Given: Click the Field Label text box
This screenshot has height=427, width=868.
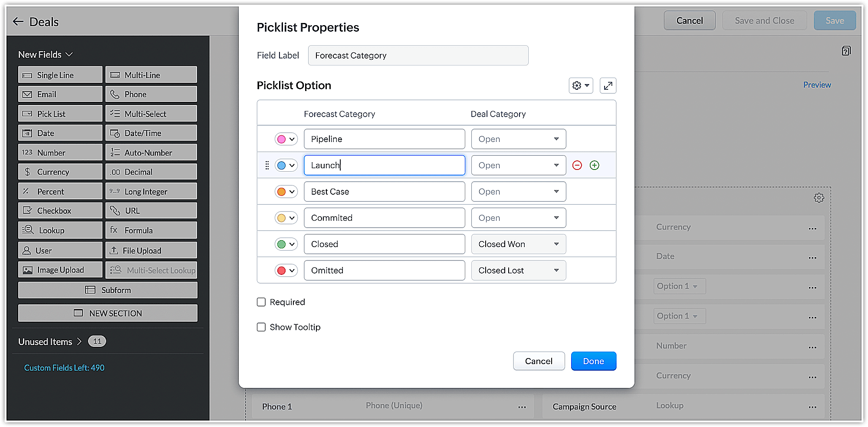Looking at the screenshot, I should (418, 55).
